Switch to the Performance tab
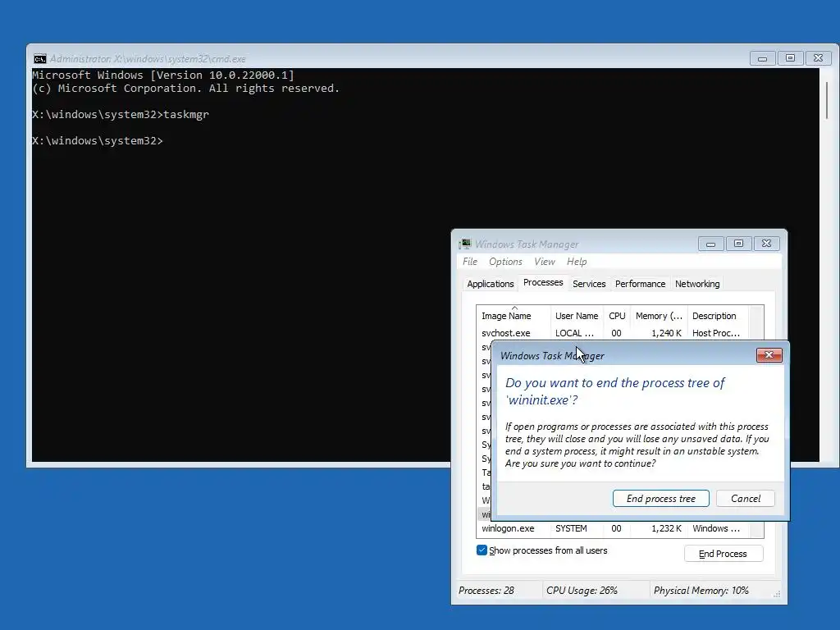The image size is (840, 630). coord(640,284)
